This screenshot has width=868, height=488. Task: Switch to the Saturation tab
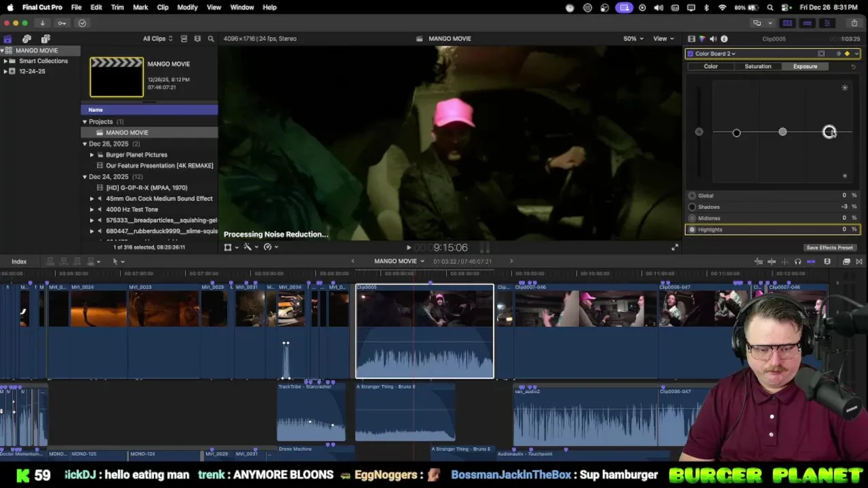[x=757, y=66]
